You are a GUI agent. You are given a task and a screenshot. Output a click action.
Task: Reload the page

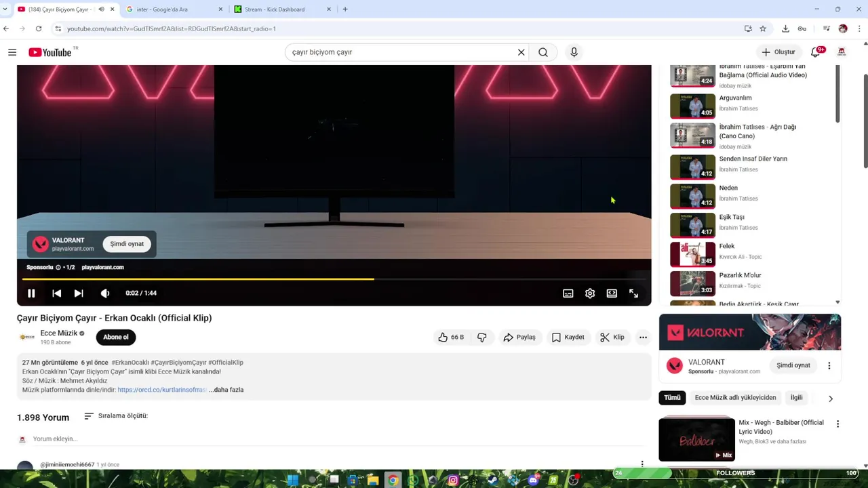tap(39, 28)
